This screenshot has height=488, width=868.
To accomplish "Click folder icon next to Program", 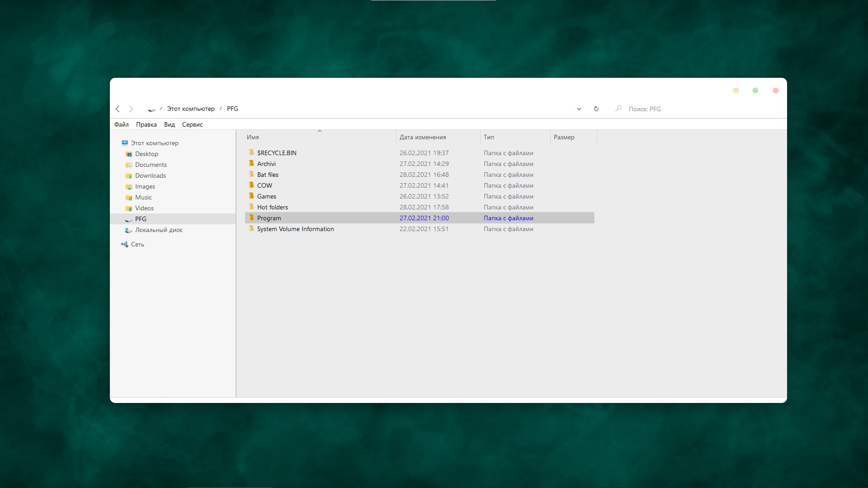I will coord(251,218).
